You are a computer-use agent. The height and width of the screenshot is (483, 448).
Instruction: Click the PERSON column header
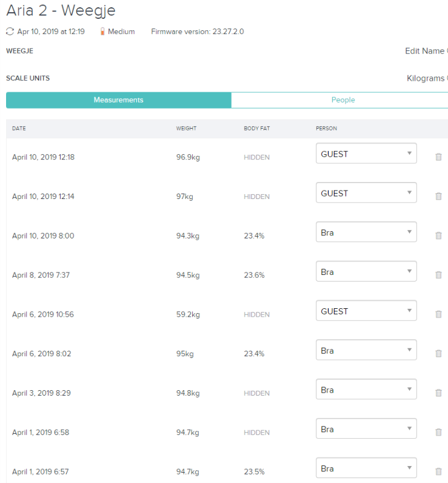[326, 129]
